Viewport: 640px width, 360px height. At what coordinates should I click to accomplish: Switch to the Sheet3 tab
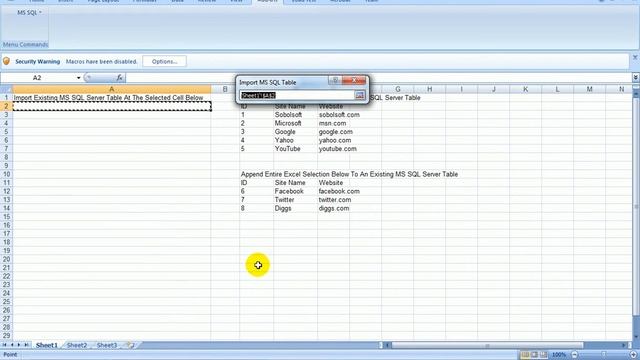pos(107,345)
